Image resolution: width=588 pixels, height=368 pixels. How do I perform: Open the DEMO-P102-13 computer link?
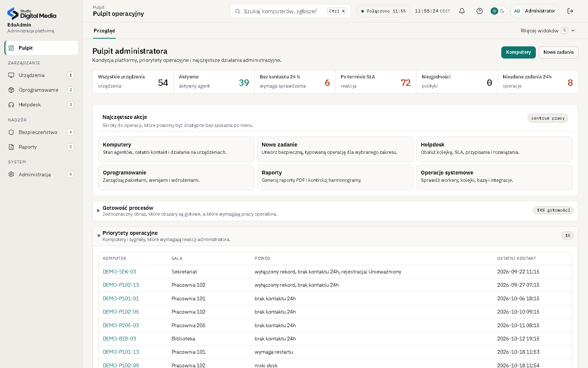121,285
